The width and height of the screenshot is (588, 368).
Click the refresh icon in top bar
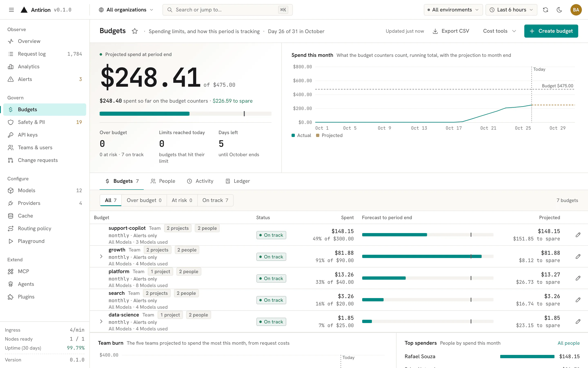click(546, 10)
